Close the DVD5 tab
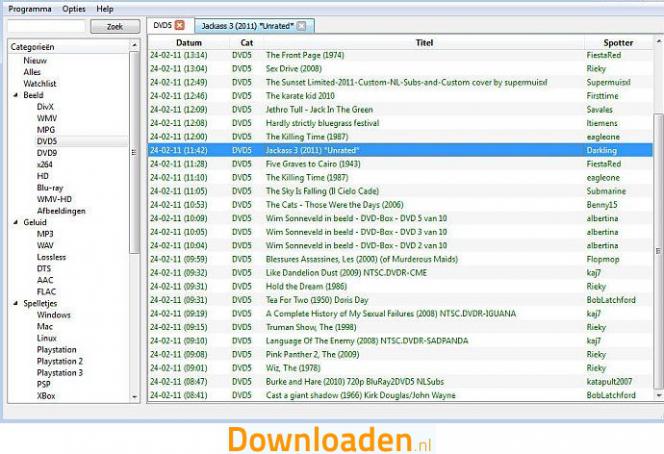 [180, 25]
